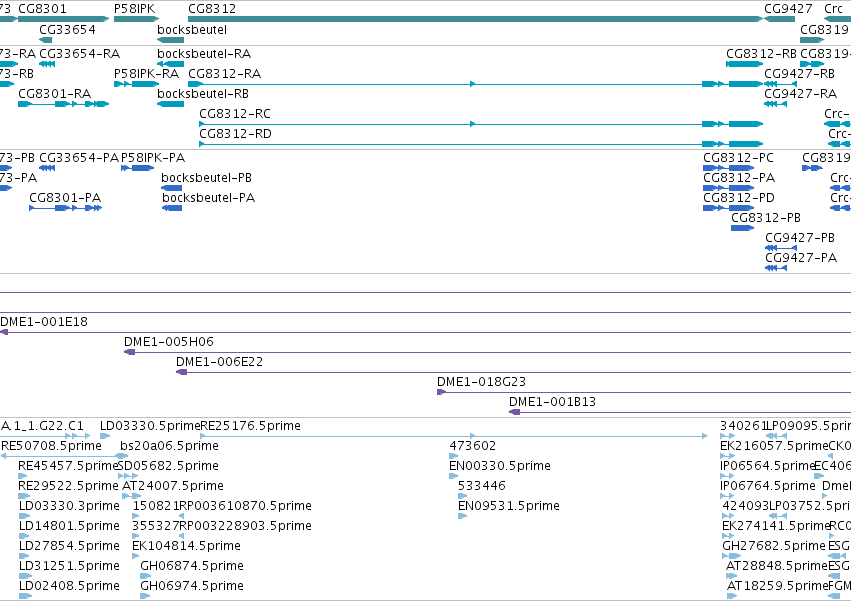Image resolution: width=851 pixels, height=601 pixels.
Task: Click the P58IPK gene label
Action: (134, 9)
